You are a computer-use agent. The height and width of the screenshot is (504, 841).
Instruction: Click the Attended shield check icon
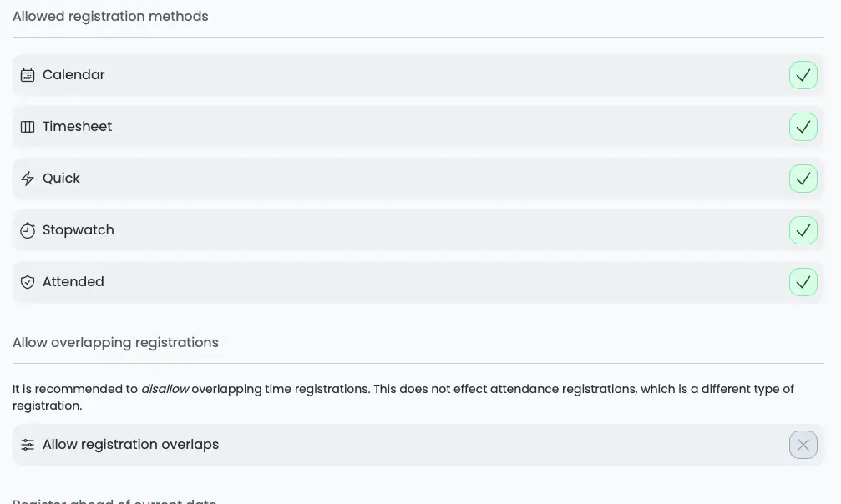28,282
